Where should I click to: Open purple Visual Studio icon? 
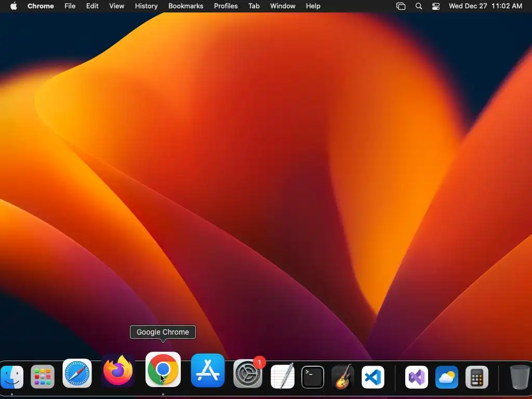(417, 377)
